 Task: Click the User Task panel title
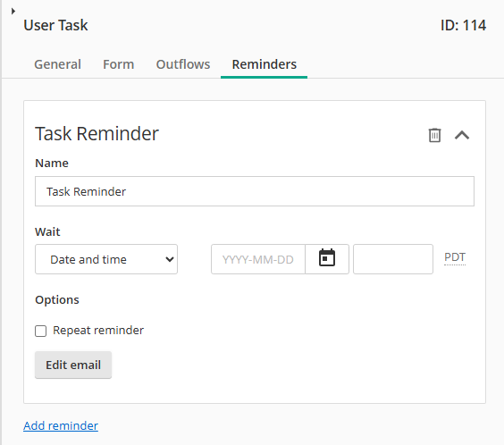coord(55,25)
